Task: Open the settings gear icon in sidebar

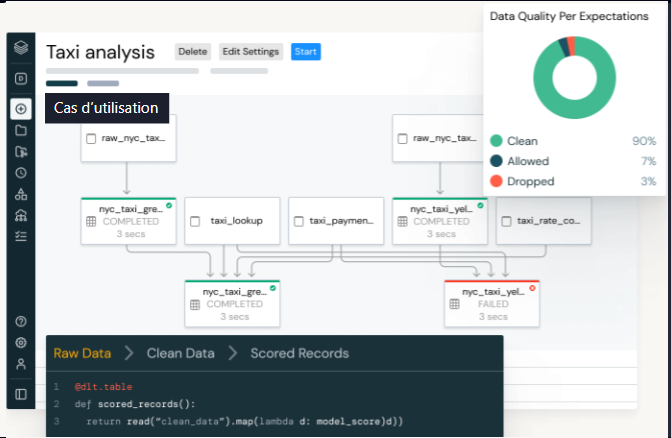Action: pyautogui.click(x=21, y=342)
